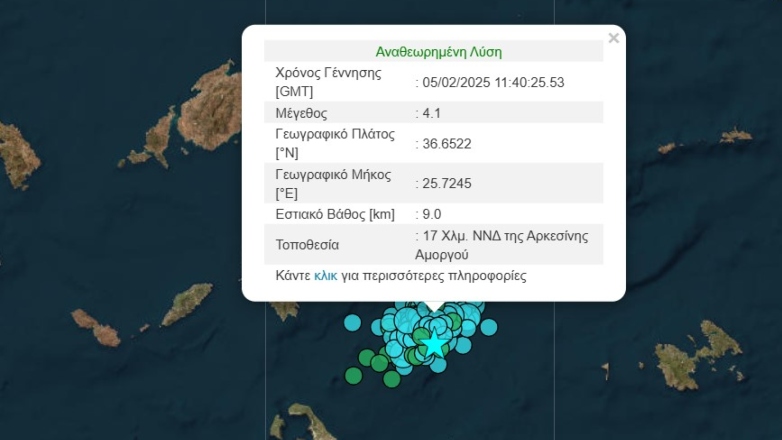Click the 'Αναθεωρημένη Λύση' popup header

click(x=438, y=51)
